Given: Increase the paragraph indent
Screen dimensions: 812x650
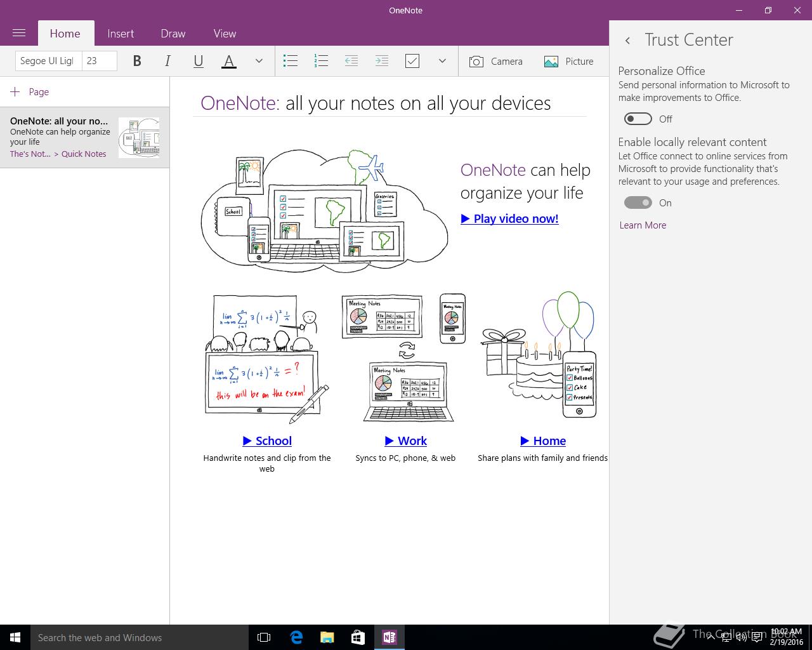Looking at the screenshot, I should coord(381,61).
